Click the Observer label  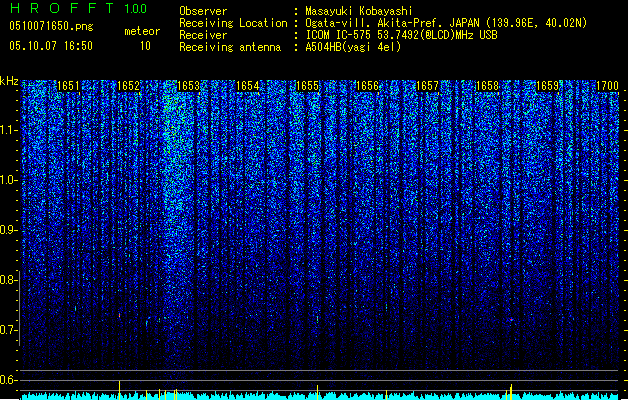tap(203, 11)
